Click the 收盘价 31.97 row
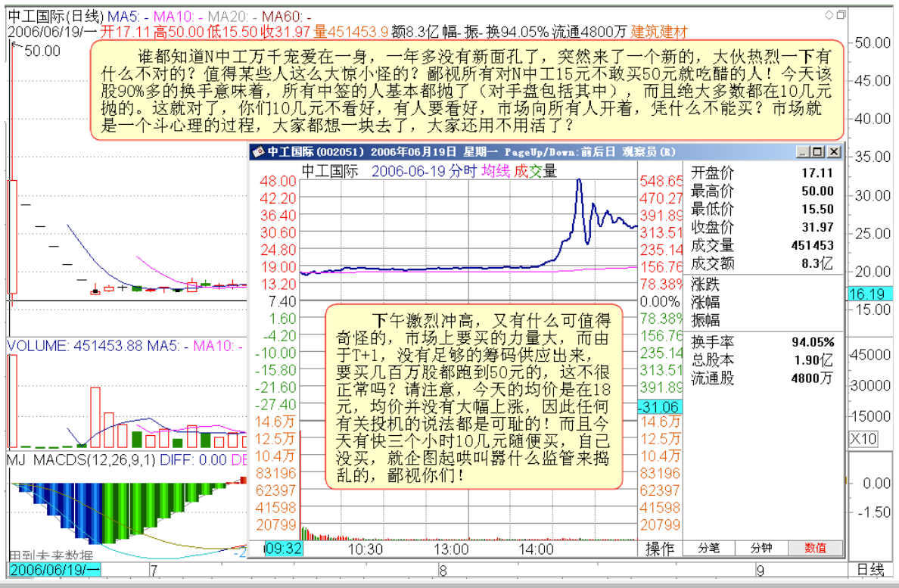The height and width of the screenshot is (588, 899). (762, 227)
